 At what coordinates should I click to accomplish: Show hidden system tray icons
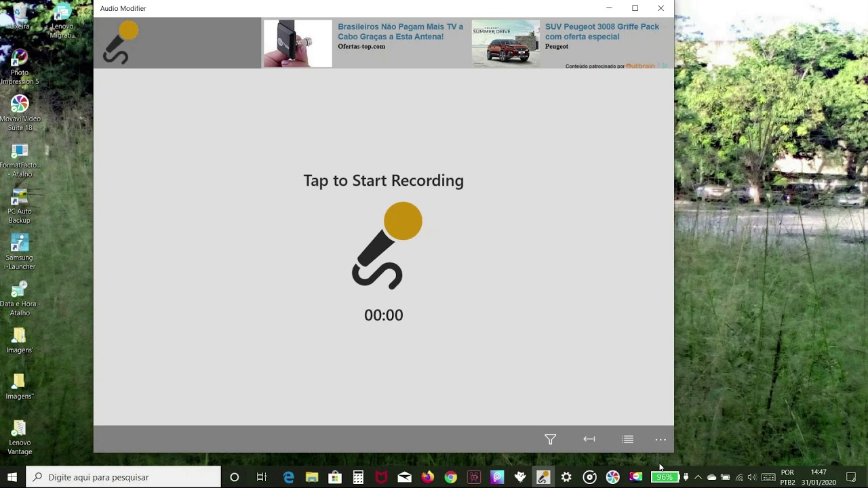click(698, 477)
